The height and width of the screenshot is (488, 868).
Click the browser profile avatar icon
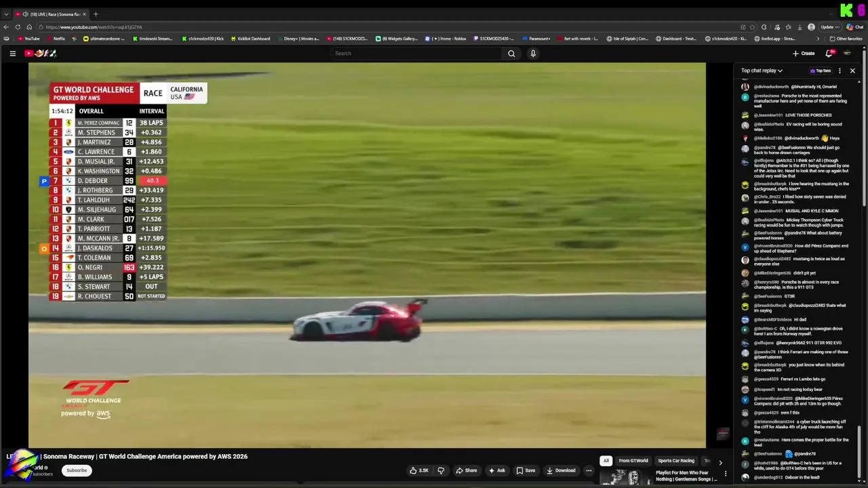[x=812, y=27]
